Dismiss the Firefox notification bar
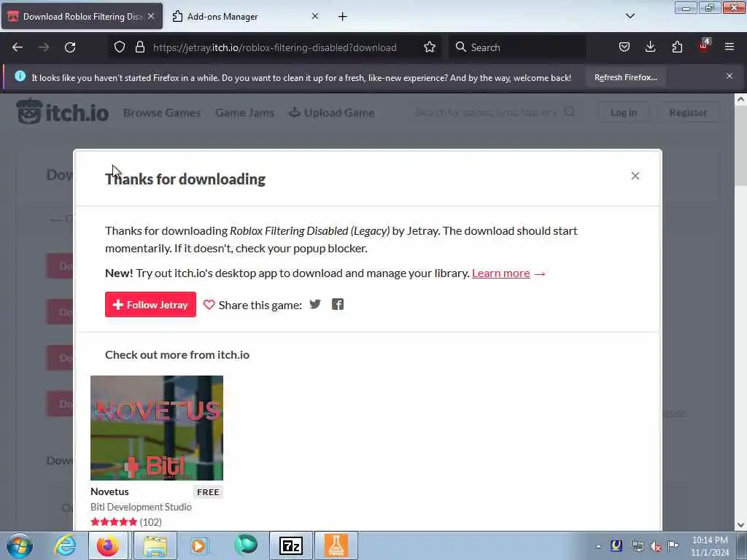The image size is (747, 560). tap(729, 76)
